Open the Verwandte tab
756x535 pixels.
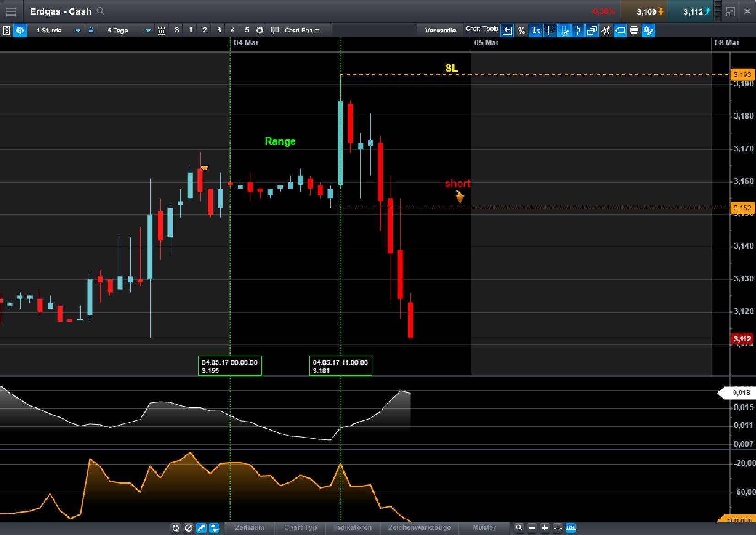pyautogui.click(x=441, y=31)
